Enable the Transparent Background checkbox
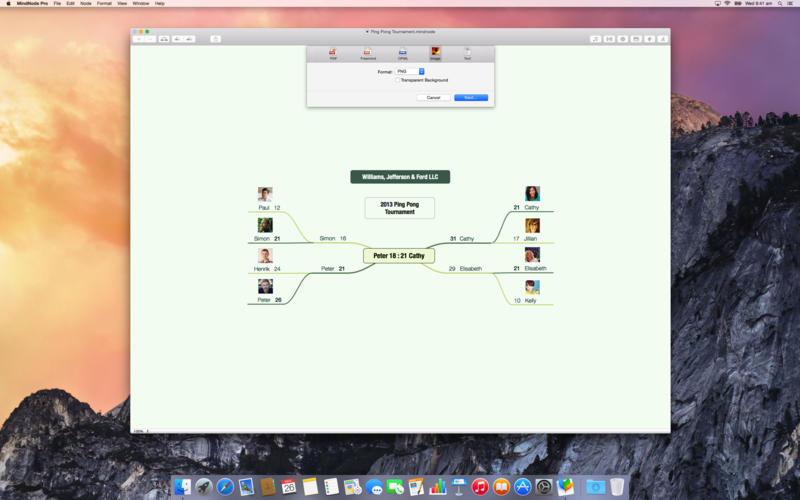800x500 pixels. pos(397,80)
